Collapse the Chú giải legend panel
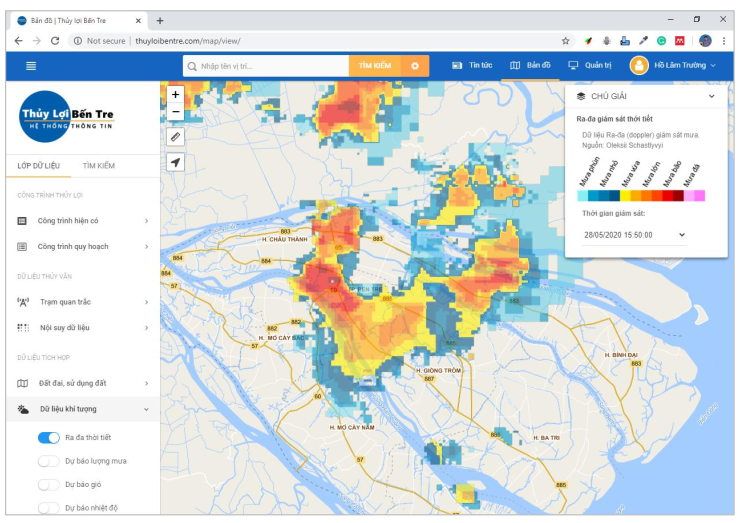Screen dimensions: 741x523 (711, 96)
